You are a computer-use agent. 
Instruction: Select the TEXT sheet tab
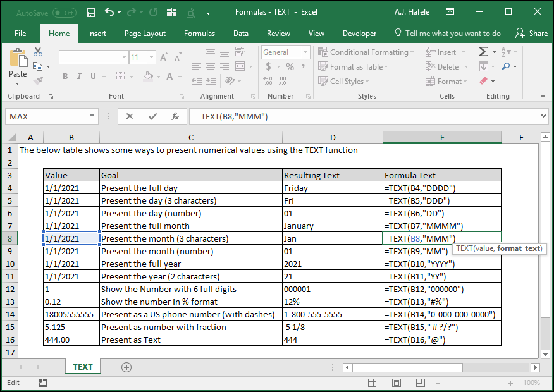point(83,367)
